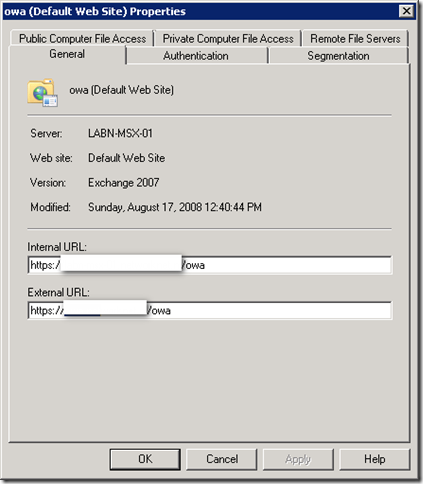Click the LABN-MSX-01 server name text

(x=120, y=133)
